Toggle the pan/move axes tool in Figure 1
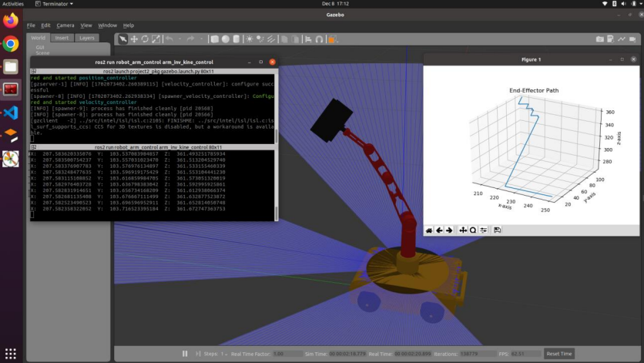Screen dimensions: 644x363 click(463, 230)
